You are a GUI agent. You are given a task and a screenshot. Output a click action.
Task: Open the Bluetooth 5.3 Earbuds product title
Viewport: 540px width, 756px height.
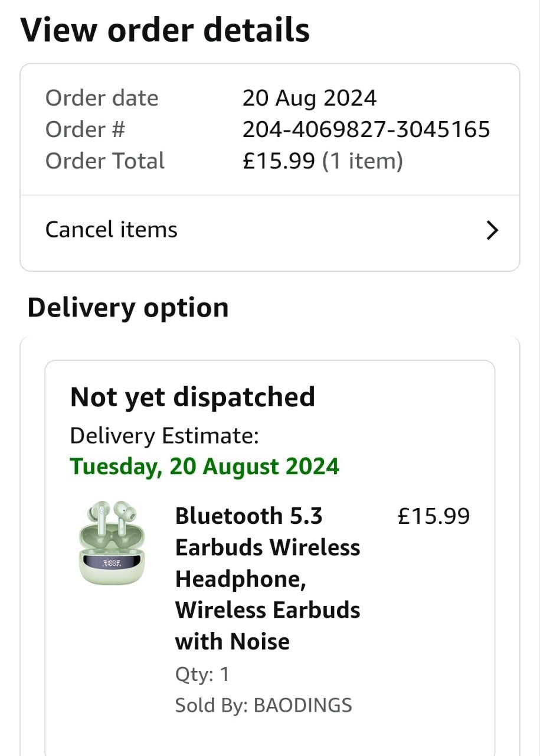pyautogui.click(x=267, y=578)
